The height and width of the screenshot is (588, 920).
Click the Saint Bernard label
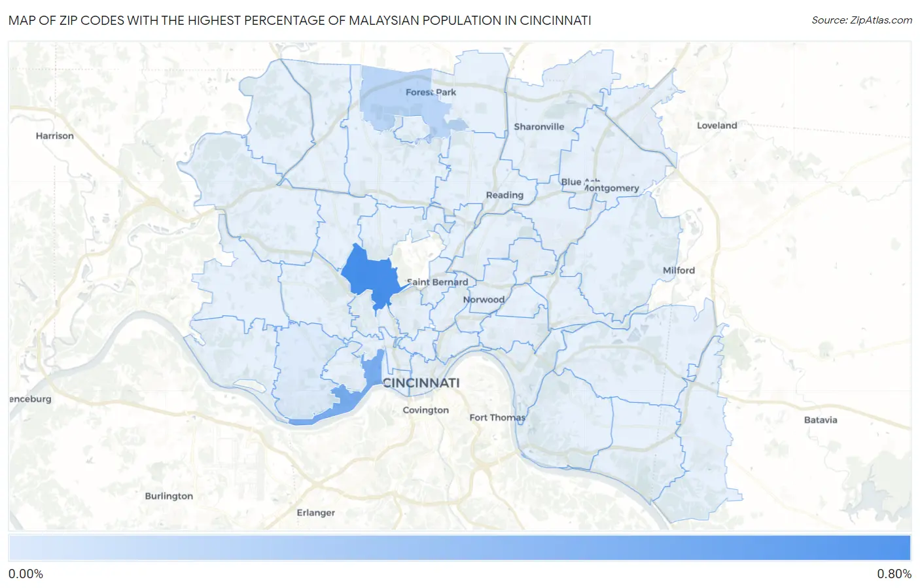click(437, 283)
